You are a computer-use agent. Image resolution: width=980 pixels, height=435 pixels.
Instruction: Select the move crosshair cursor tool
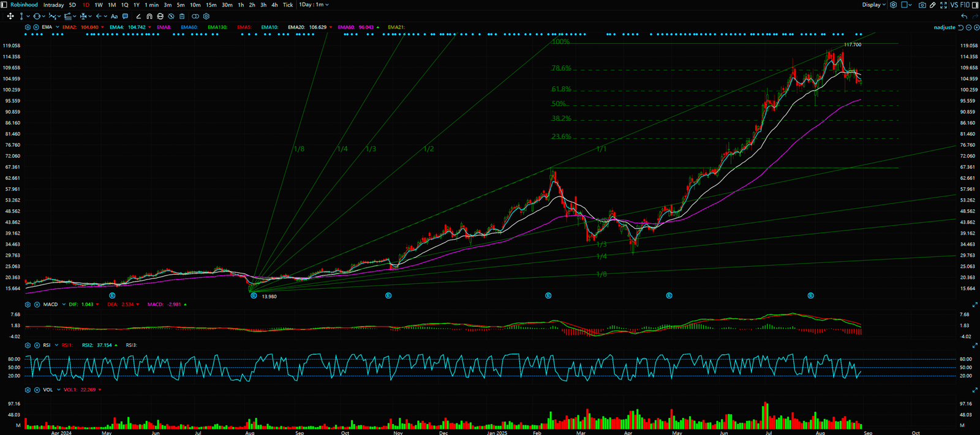pyautogui.click(x=10, y=17)
